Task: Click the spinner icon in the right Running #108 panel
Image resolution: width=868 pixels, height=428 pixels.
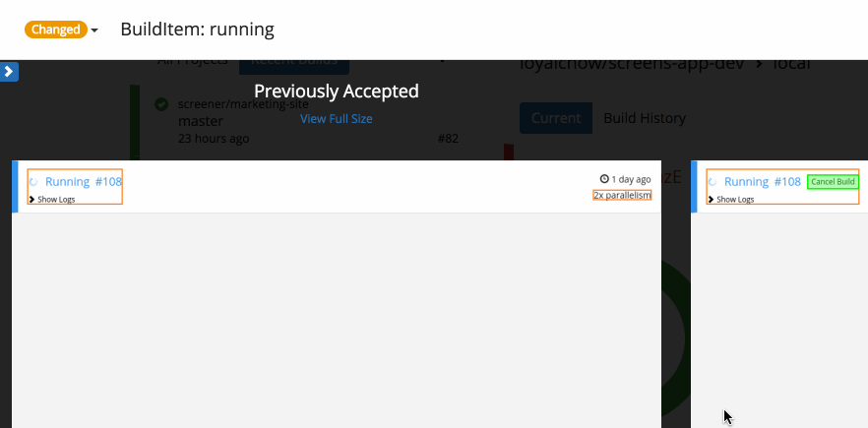Action: click(x=713, y=182)
